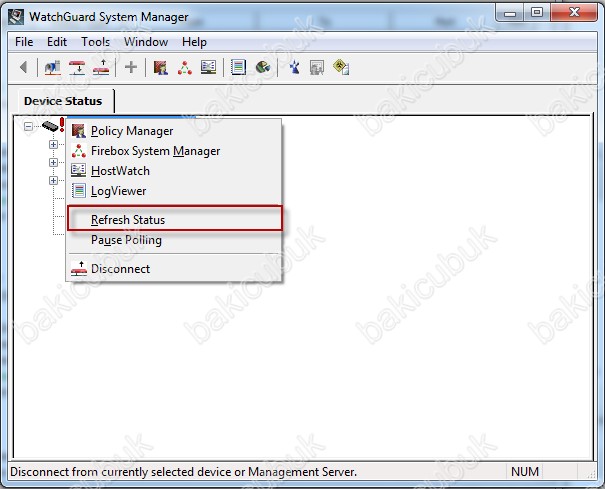Click the device icon in the tree

coord(50,126)
